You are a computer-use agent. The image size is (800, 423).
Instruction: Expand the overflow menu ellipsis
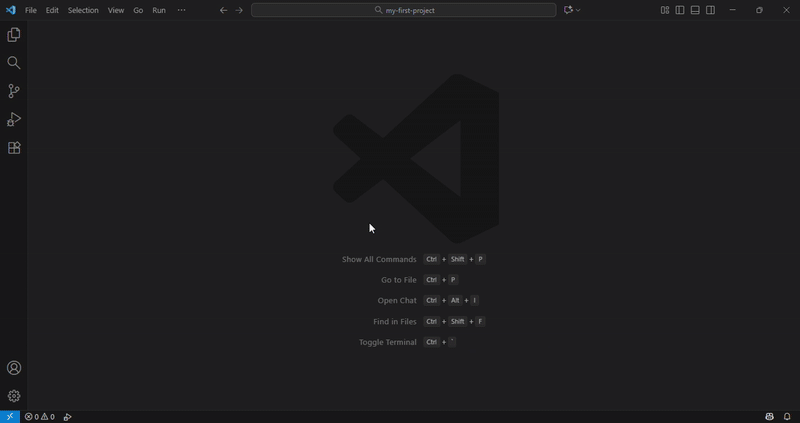[x=181, y=10]
